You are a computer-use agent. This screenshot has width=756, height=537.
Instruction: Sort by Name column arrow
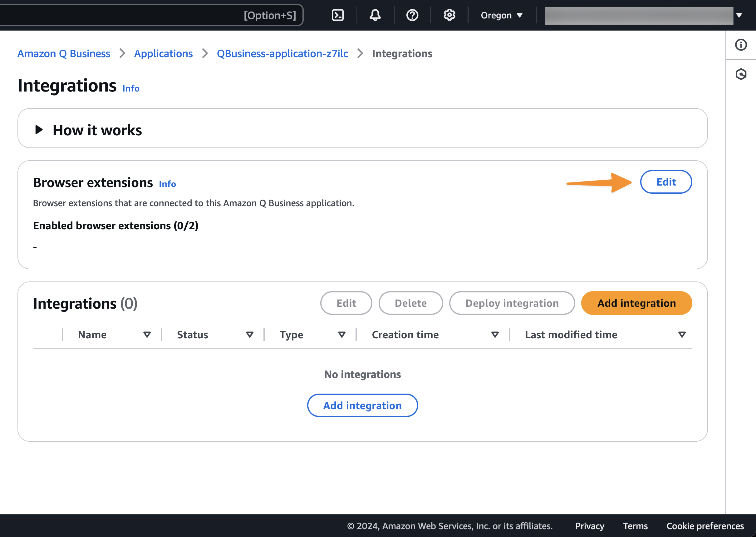click(147, 335)
